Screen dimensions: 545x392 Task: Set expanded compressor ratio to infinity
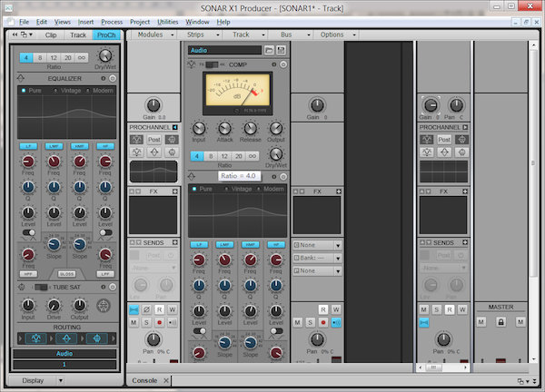[x=253, y=156]
